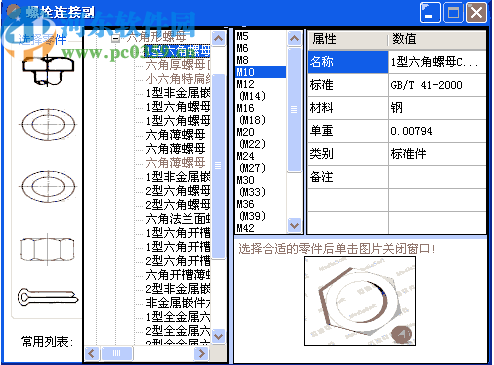Maximize the 螺栓连接副 window
494x365 pixels.
(x=453, y=13)
